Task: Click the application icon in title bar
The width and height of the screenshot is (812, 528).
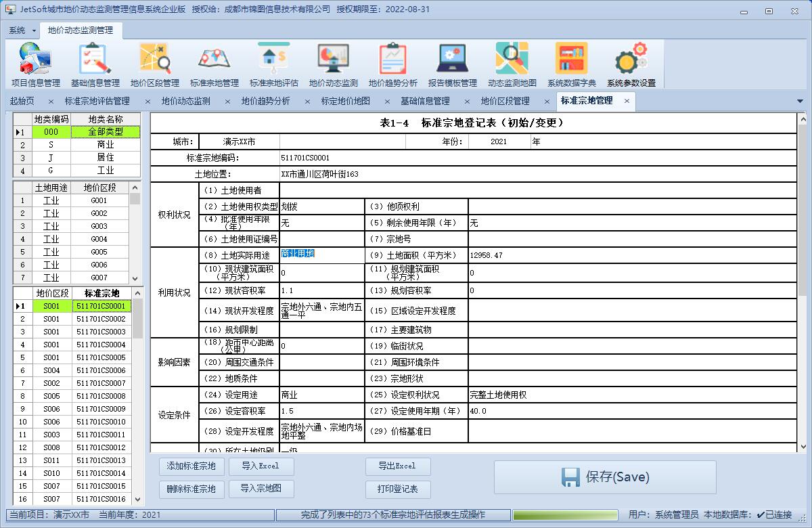Action: click(11, 9)
